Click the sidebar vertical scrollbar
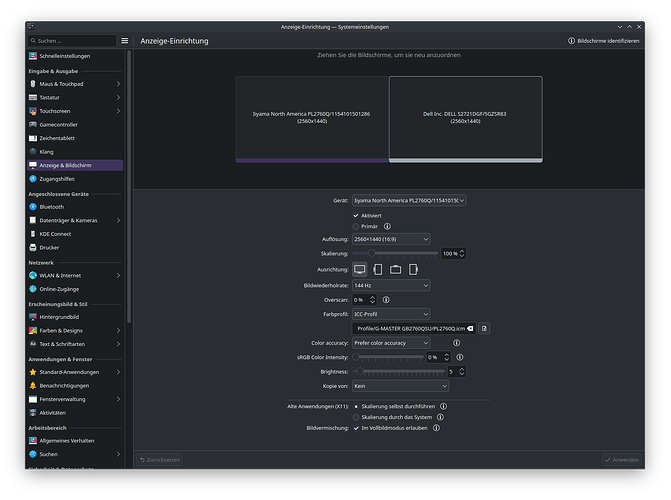Screen dimensions: 671x500 coord(129,187)
